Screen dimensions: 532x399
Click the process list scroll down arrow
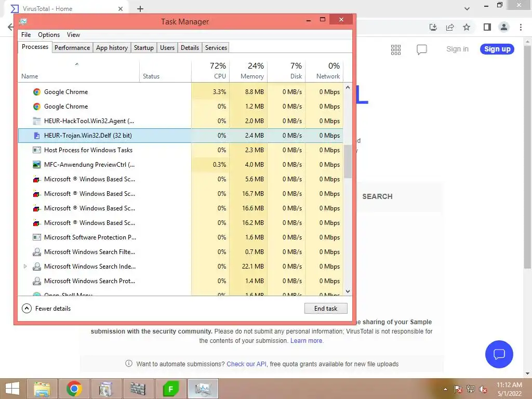pyautogui.click(x=348, y=291)
